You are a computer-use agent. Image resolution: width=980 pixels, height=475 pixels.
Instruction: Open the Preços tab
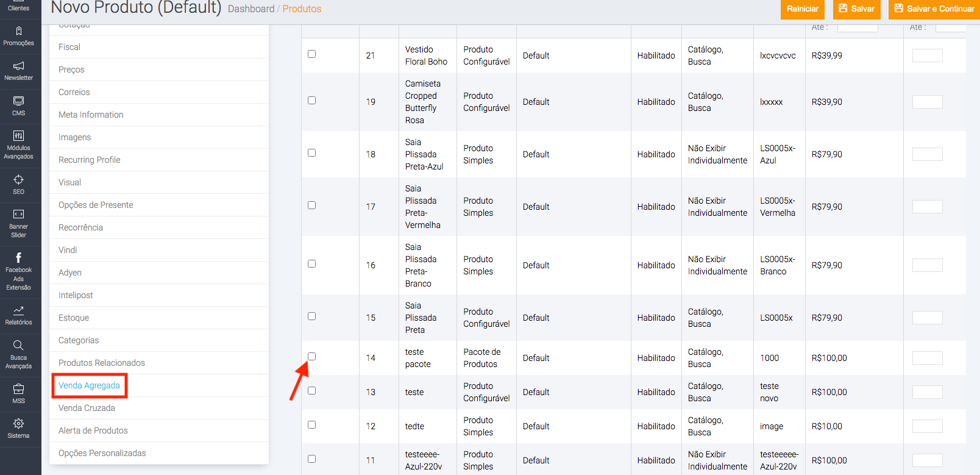pos(159,70)
